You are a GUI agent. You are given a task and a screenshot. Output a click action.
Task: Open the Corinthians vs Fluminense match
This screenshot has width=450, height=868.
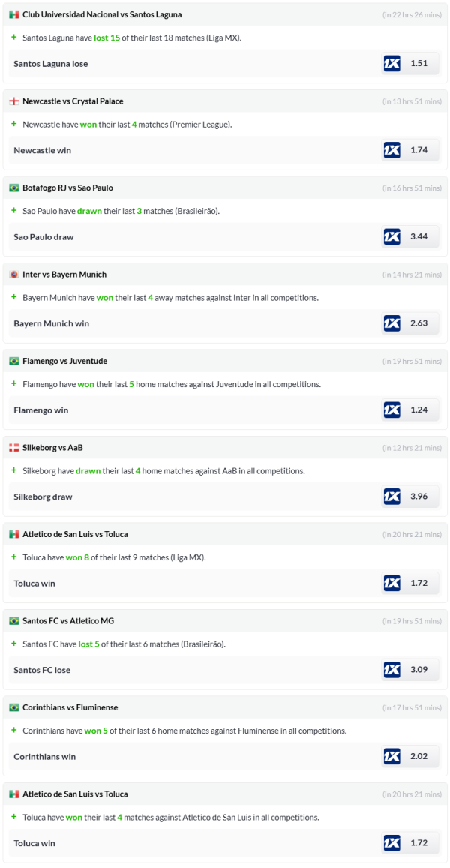(x=71, y=707)
